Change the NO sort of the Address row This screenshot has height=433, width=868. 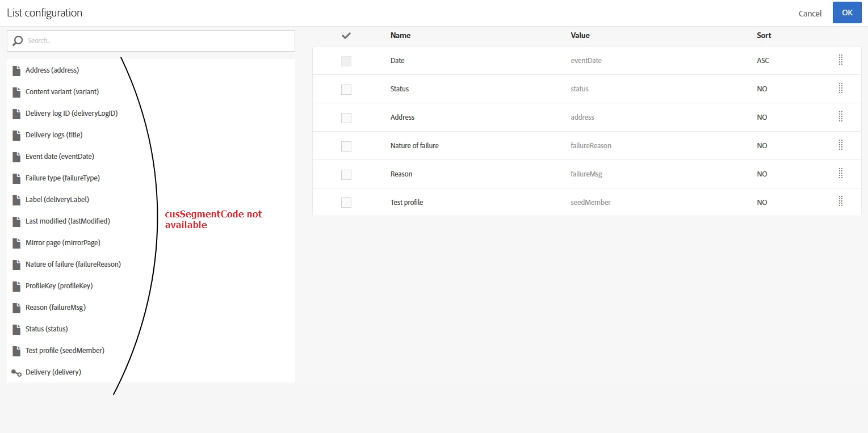click(762, 117)
